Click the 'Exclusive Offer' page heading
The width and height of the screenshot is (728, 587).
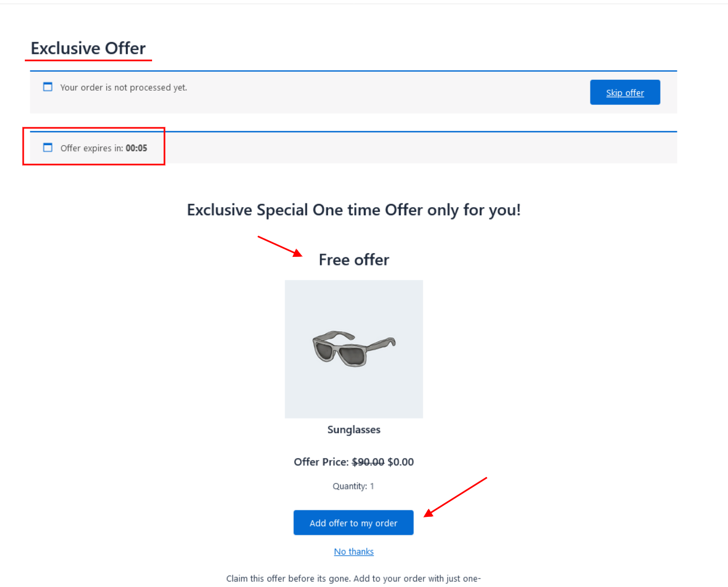point(88,49)
